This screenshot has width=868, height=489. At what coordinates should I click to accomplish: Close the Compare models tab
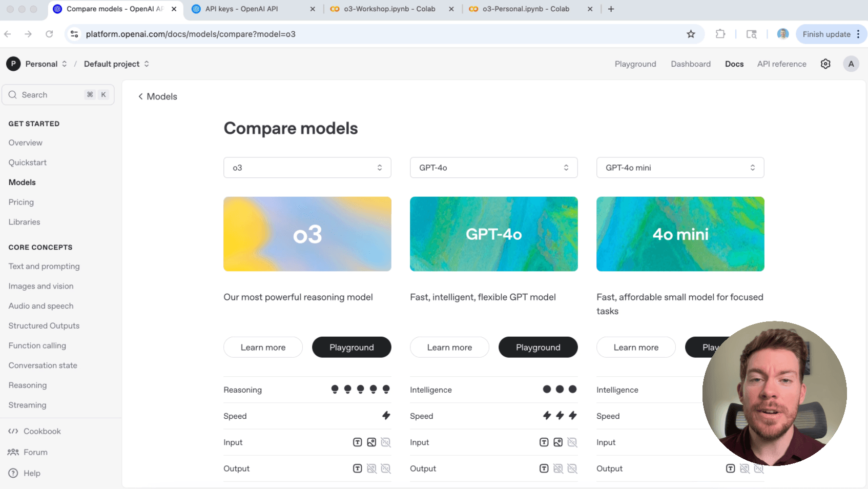click(x=174, y=9)
